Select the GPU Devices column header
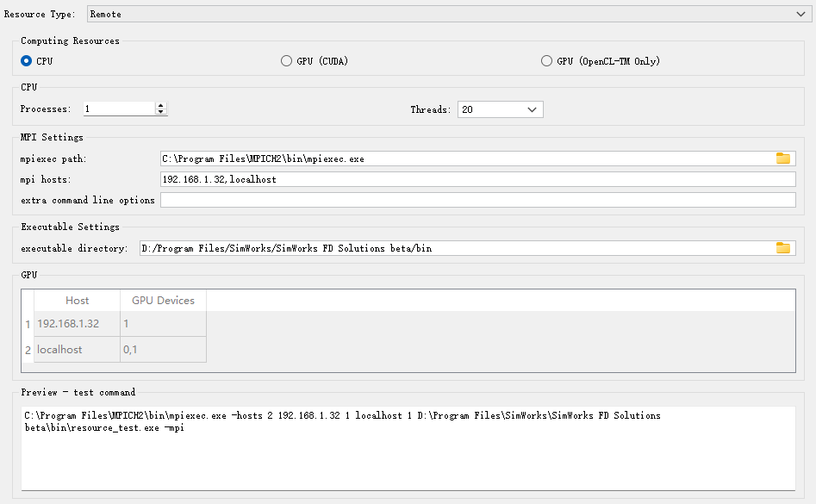The height and width of the screenshot is (504, 816). tap(163, 300)
